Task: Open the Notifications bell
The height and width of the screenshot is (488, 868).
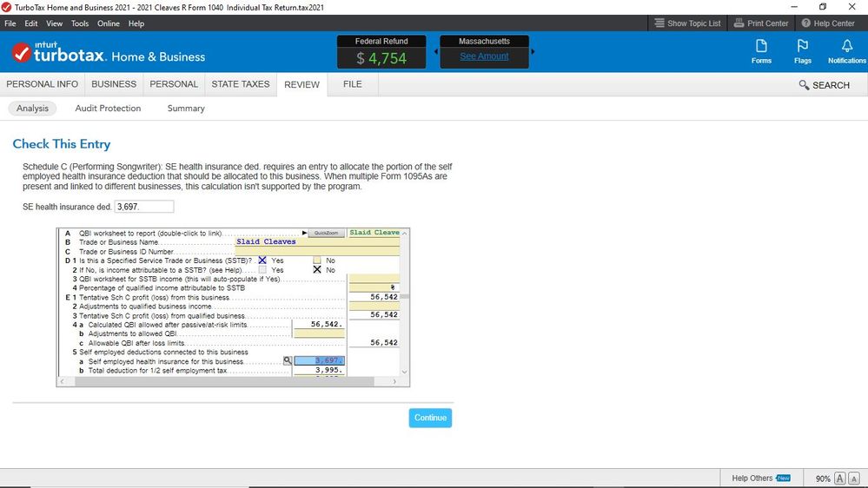Action: (x=846, y=51)
